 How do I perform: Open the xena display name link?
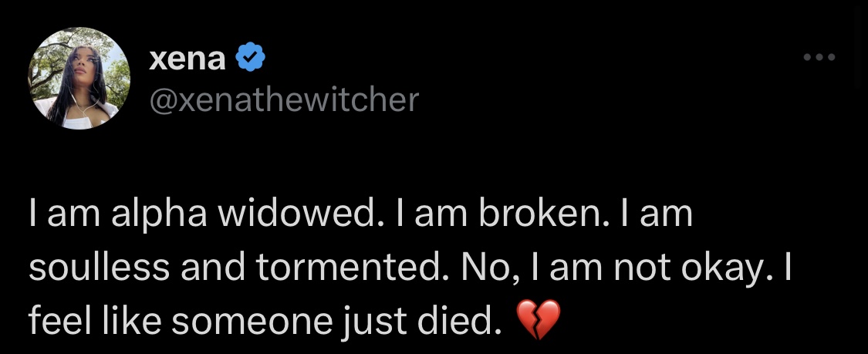[x=187, y=58]
